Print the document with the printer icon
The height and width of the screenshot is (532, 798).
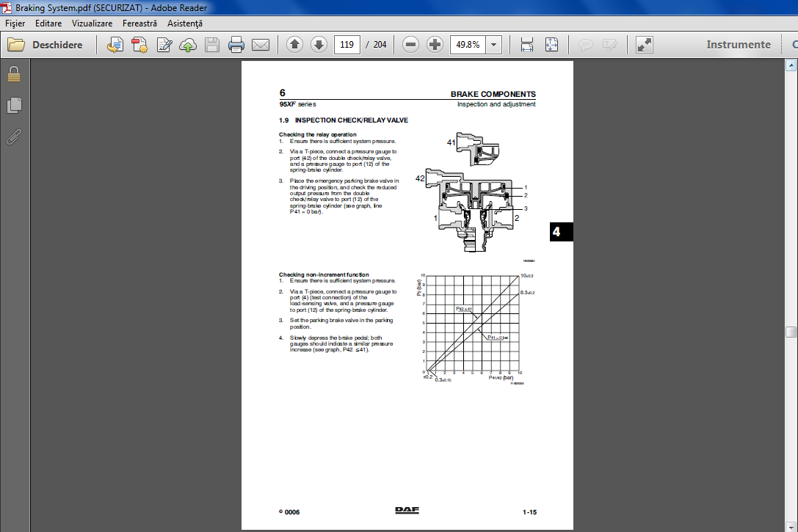[236, 45]
